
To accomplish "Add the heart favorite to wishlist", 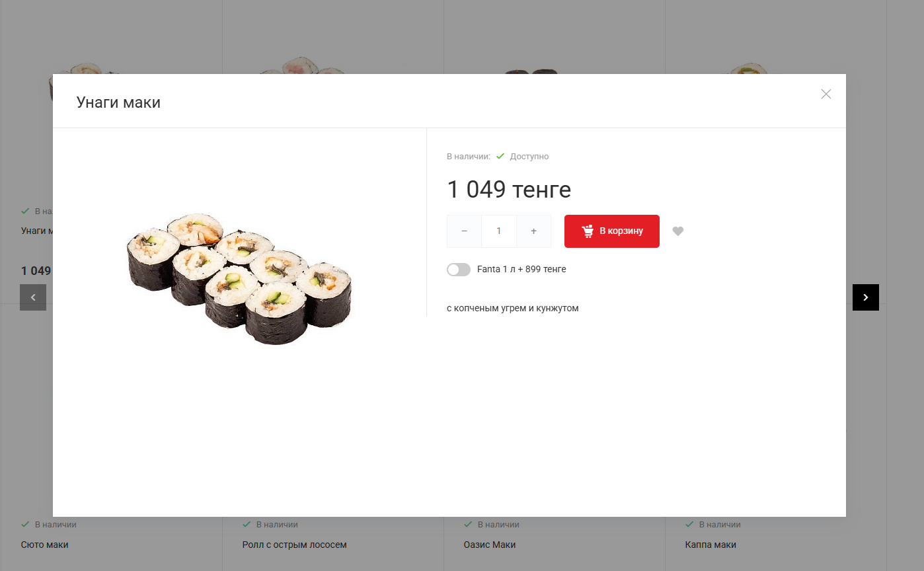I will (678, 231).
